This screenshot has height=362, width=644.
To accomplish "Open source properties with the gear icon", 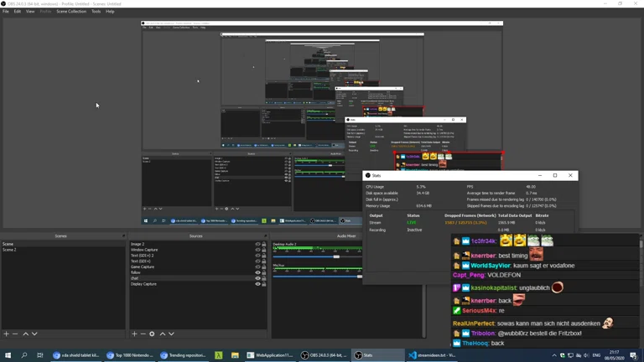I will coord(152,334).
